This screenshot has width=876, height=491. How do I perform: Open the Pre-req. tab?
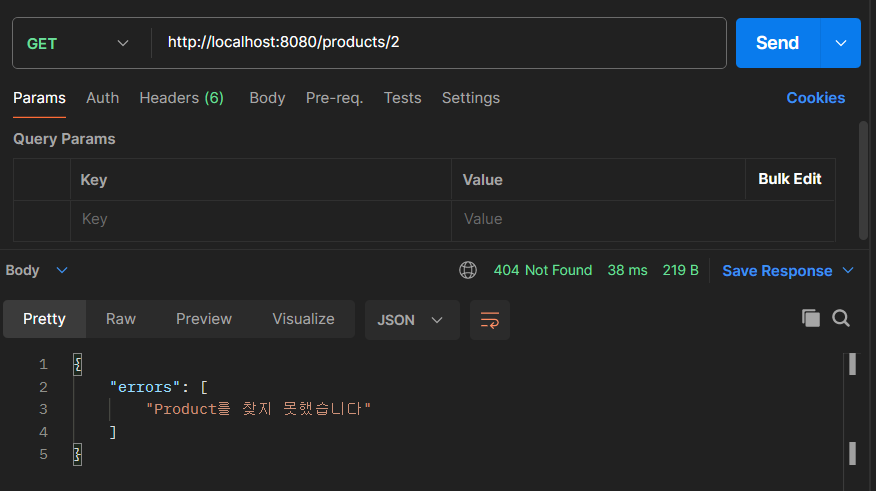(334, 98)
